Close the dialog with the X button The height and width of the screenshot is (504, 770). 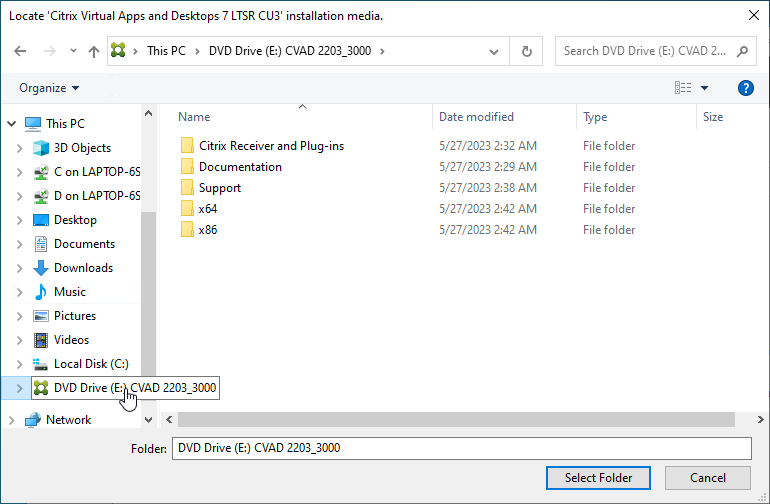754,15
